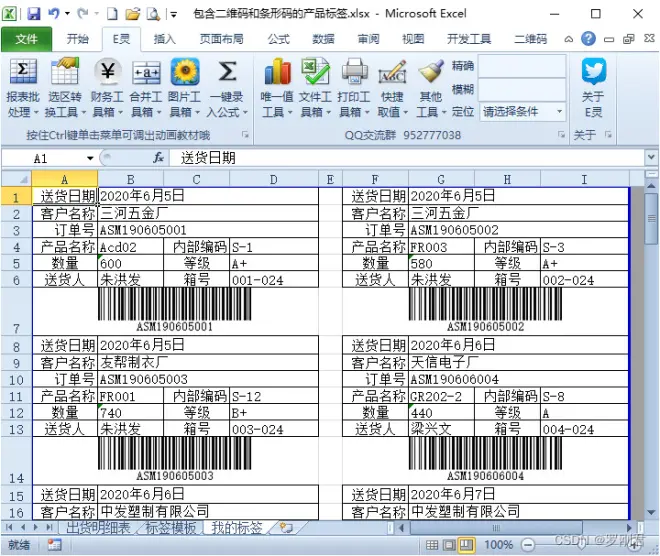Select cell containing ASM190605001 order number
The width and height of the screenshot is (660, 556).
pos(208,230)
